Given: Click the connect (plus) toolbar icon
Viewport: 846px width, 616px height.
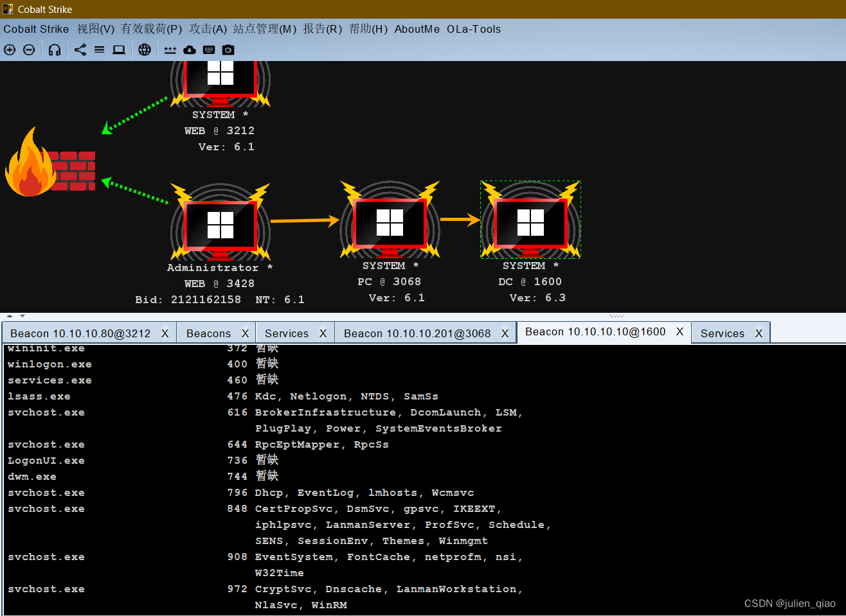Looking at the screenshot, I should pyautogui.click(x=10, y=49).
